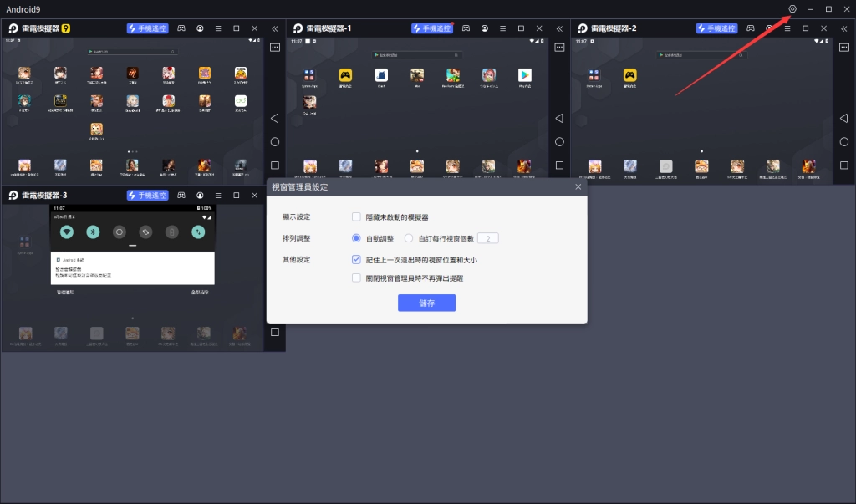The height and width of the screenshot is (504, 856).
Task: Open more-options dots in 雷電模擬器-1 sidebar
Action: (x=559, y=48)
